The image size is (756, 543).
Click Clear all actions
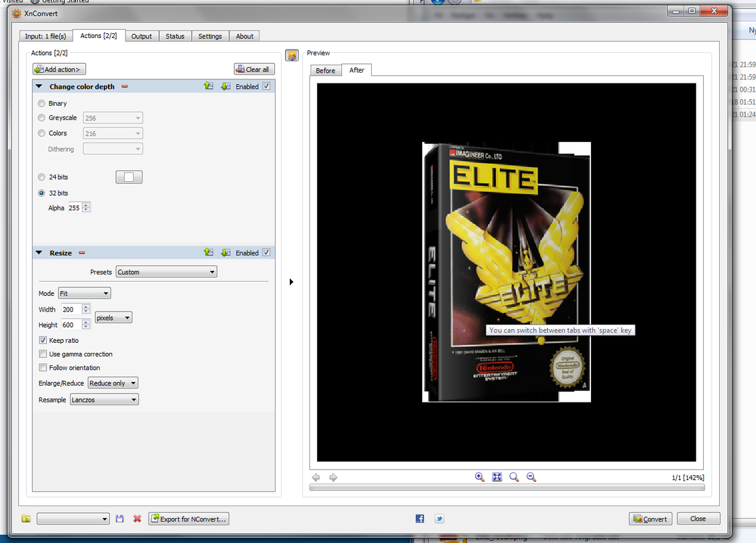[254, 69]
